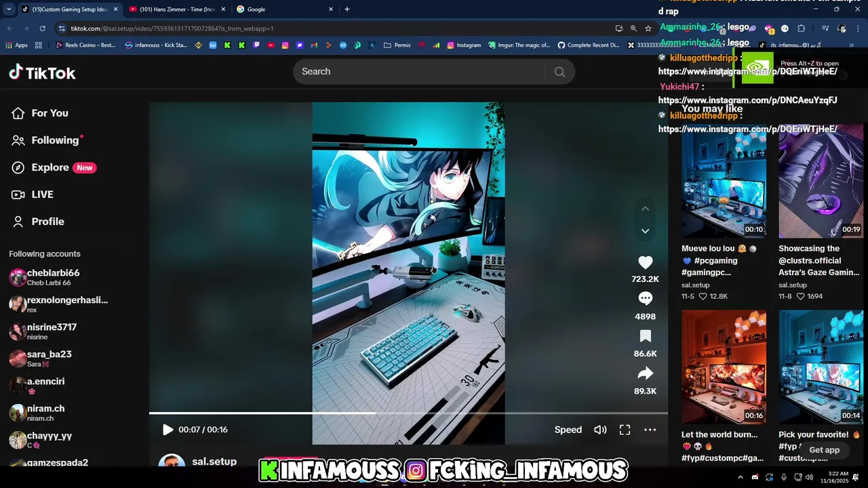Mute video with speaker icon
This screenshot has width=868, height=488.
pyautogui.click(x=600, y=430)
